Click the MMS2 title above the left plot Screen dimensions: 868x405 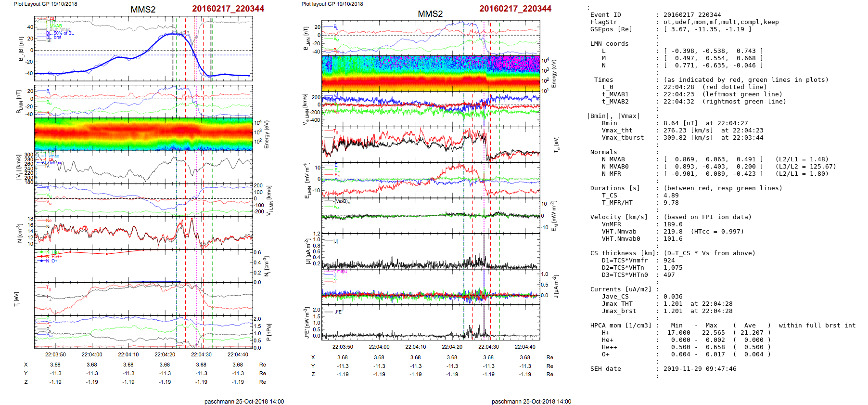143,10
